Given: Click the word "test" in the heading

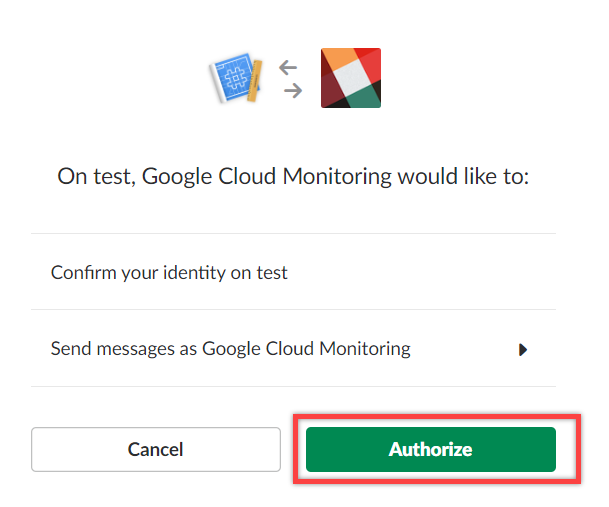Looking at the screenshot, I should 114,177.
